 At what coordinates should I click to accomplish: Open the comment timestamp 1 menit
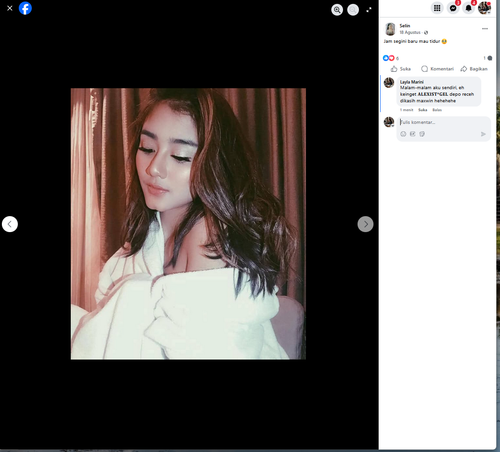(x=406, y=110)
